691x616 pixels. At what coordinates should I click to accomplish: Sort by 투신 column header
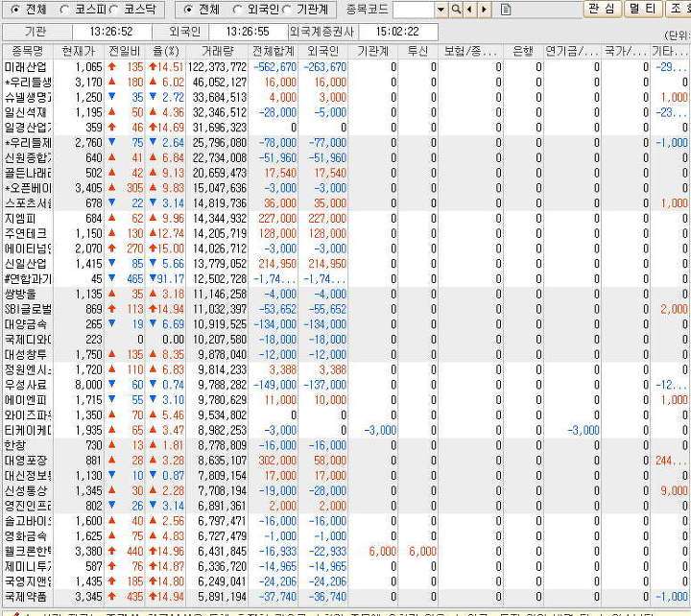417,51
